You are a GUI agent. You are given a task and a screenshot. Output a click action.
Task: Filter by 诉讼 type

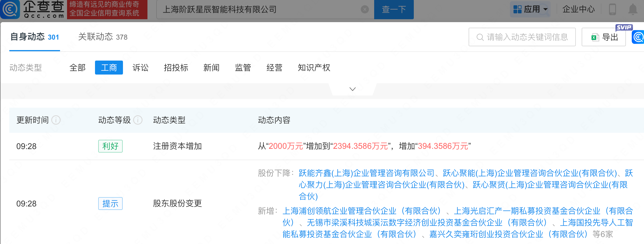[140, 68]
